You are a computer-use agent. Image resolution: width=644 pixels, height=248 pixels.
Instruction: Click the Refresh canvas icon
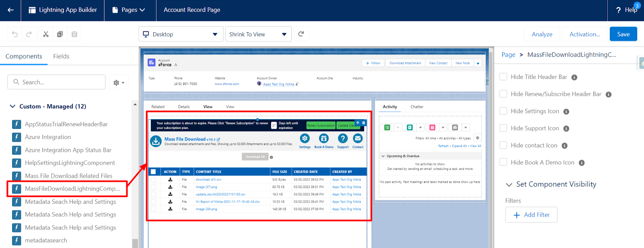pos(301,34)
